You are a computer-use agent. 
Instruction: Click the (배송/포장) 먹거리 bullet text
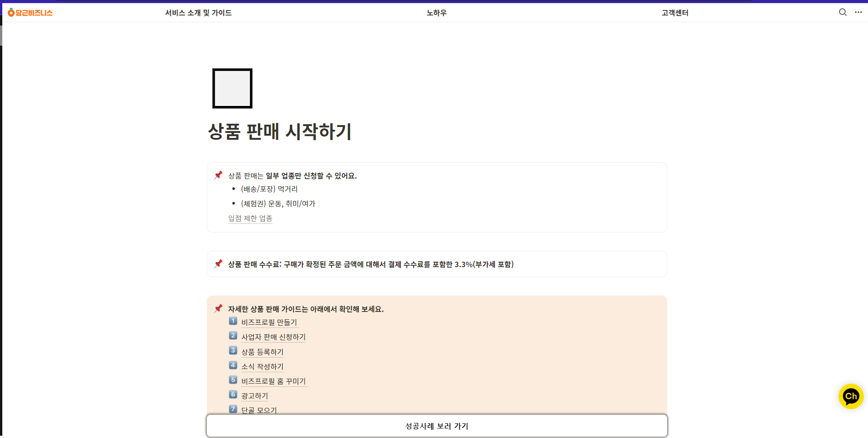tap(269, 189)
